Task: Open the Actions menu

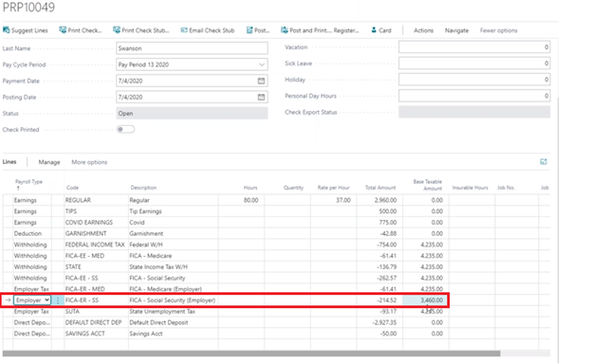Action: coord(424,30)
